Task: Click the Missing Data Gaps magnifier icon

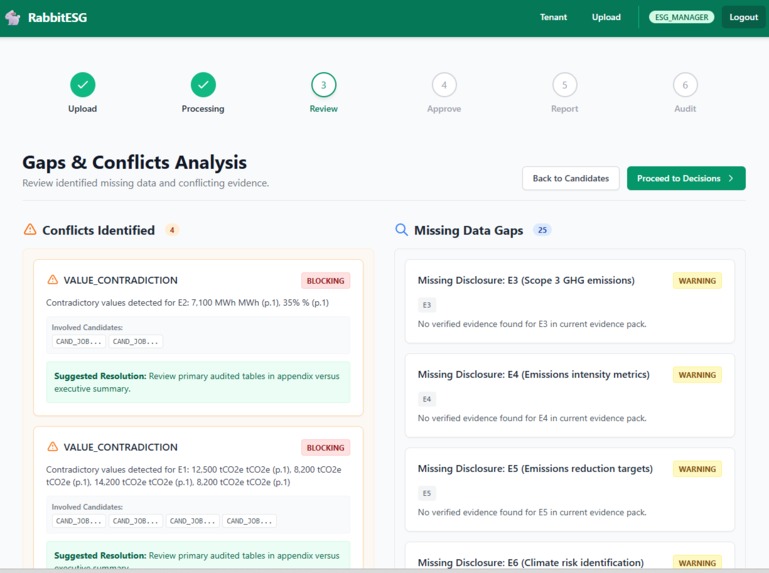Action: pyautogui.click(x=401, y=230)
